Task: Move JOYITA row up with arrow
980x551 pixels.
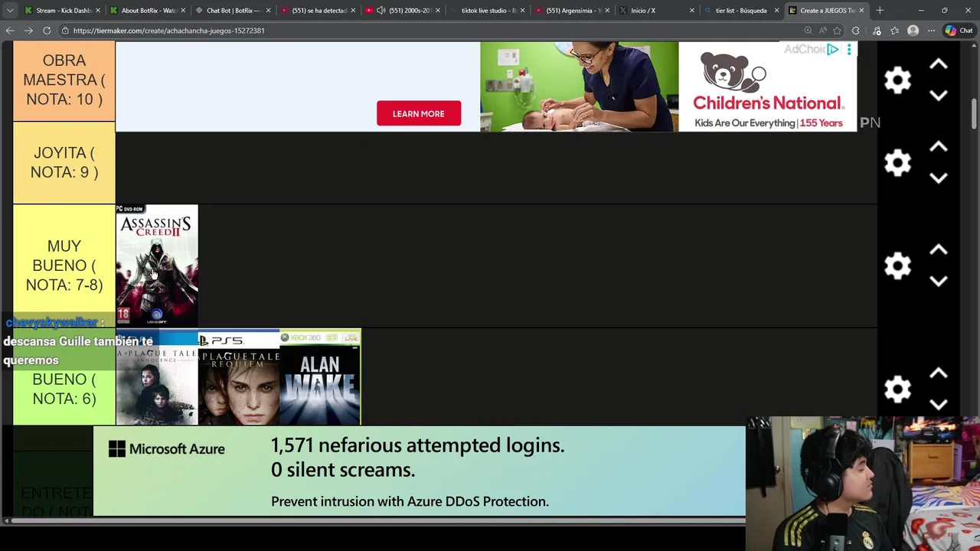Action: 939,147
